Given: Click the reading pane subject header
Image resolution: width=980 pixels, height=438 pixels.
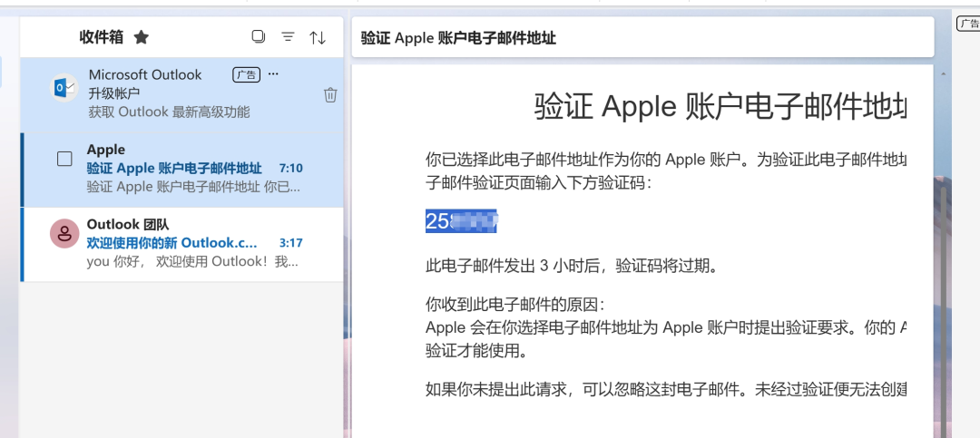Looking at the screenshot, I should pos(642,38).
